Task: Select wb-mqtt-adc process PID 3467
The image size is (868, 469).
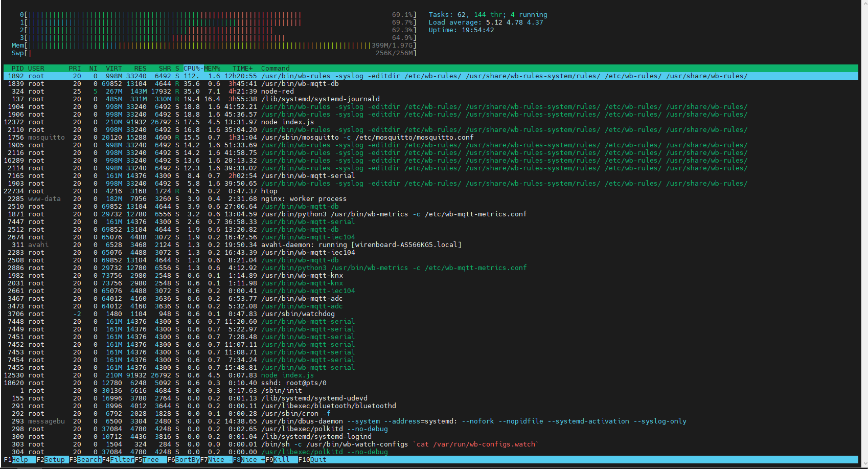Action: 431,299
